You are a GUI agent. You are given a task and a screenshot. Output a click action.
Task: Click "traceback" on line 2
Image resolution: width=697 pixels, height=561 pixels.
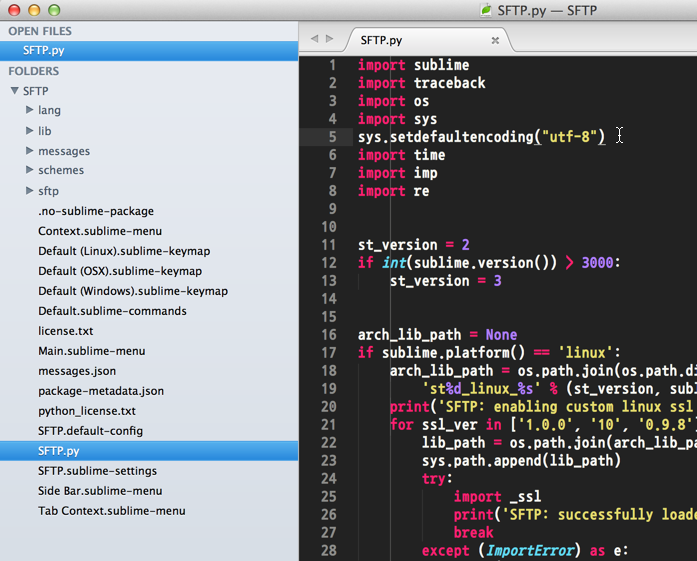[449, 83]
